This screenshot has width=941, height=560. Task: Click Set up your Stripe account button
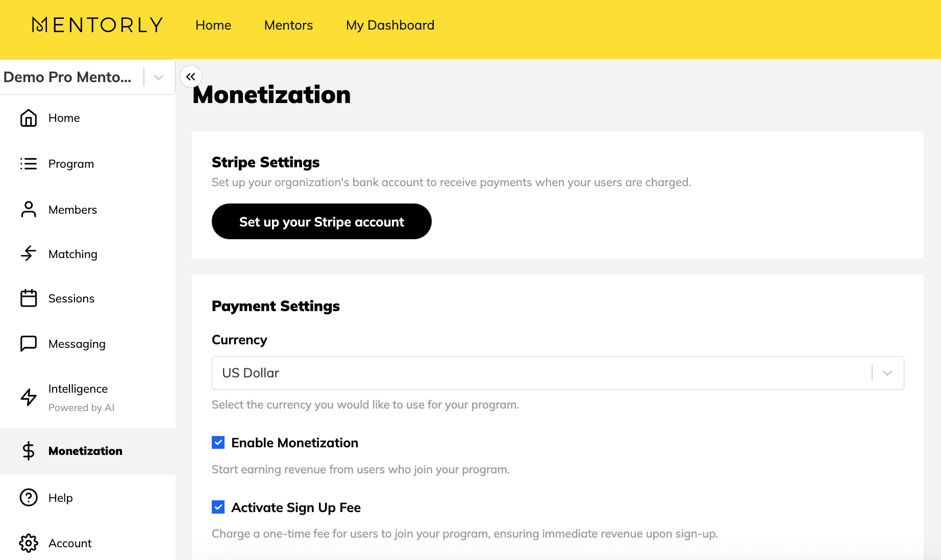[x=321, y=221]
